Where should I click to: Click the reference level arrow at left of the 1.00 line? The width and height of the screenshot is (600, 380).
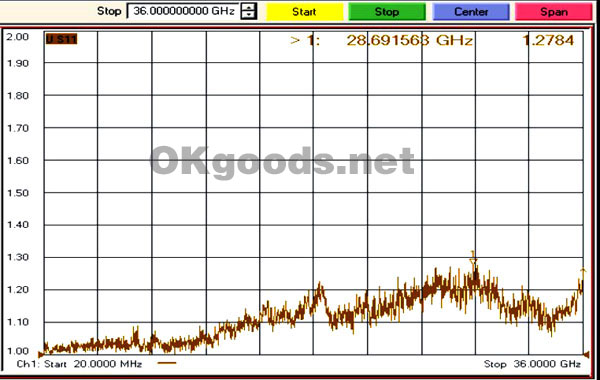pos(41,354)
